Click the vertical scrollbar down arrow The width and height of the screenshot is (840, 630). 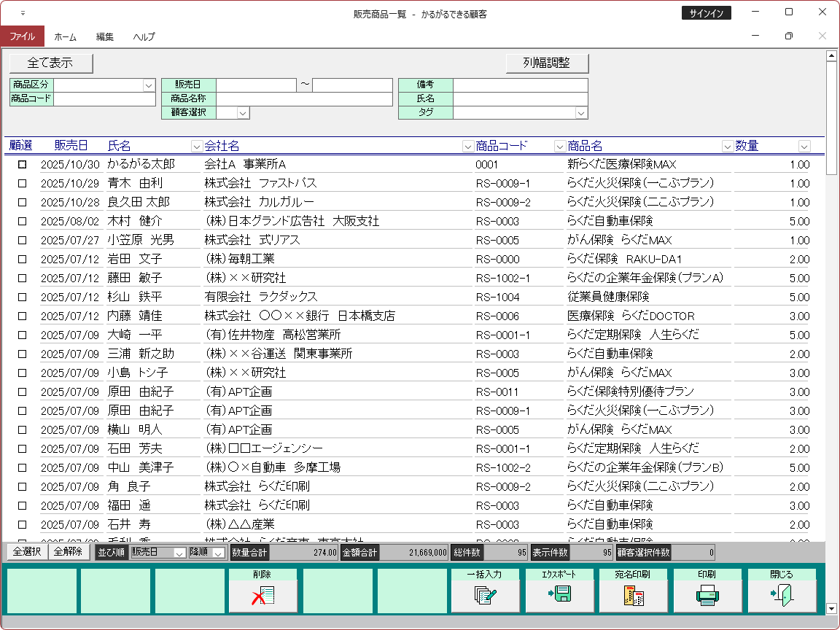[x=831, y=608]
